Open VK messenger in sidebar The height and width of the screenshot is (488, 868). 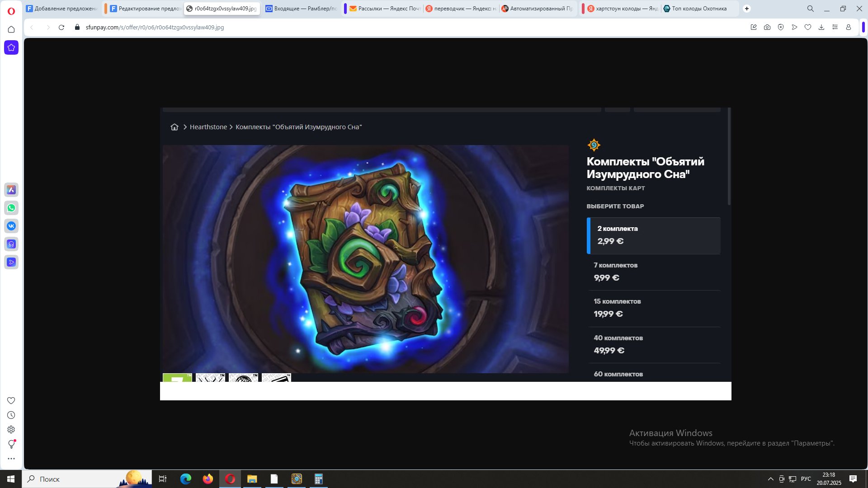11,226
